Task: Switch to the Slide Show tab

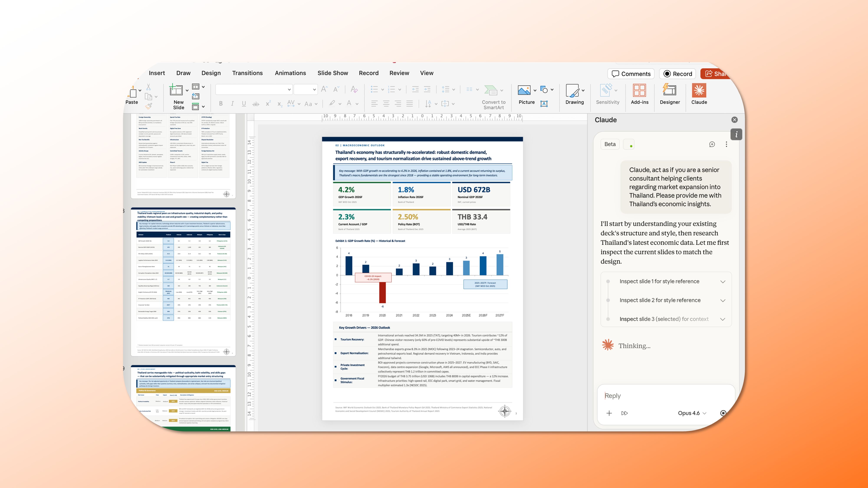Action: point(332,73)
